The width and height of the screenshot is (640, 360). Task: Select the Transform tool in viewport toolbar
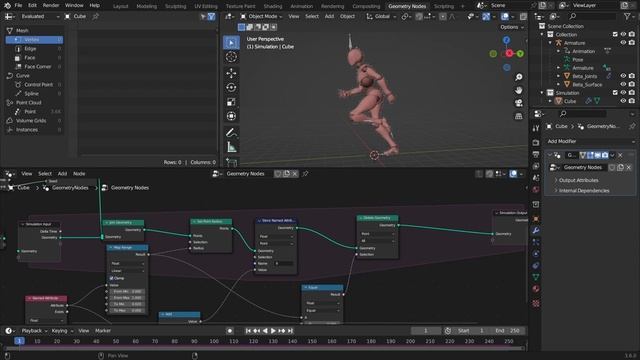point(231,116)
